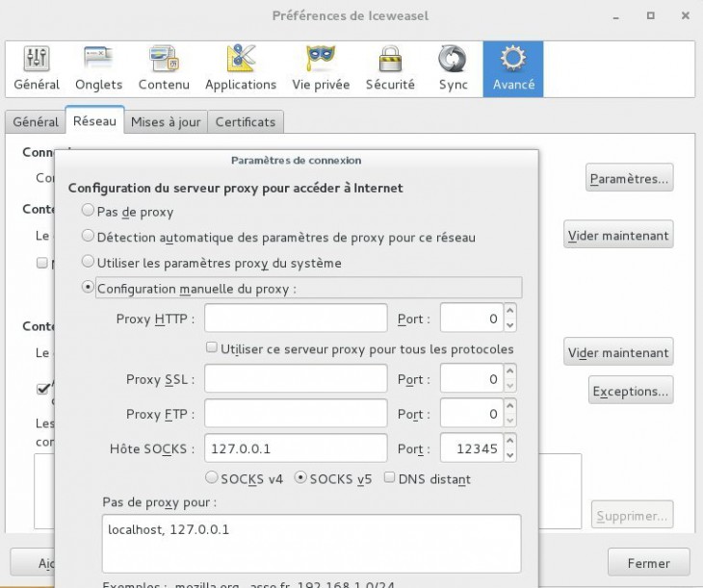
Task: Switch to the Mises à jour tab
Action: point(166,122)
